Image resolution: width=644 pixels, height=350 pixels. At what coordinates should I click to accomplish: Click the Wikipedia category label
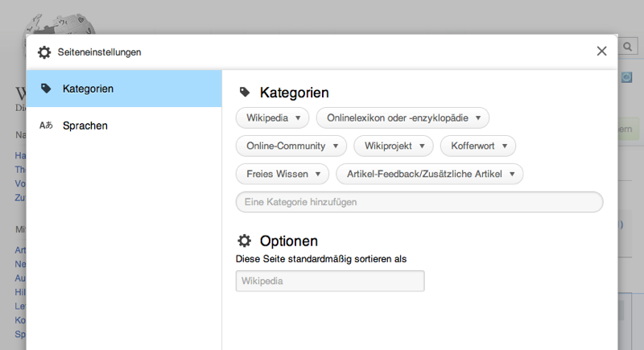pos(267,118)
